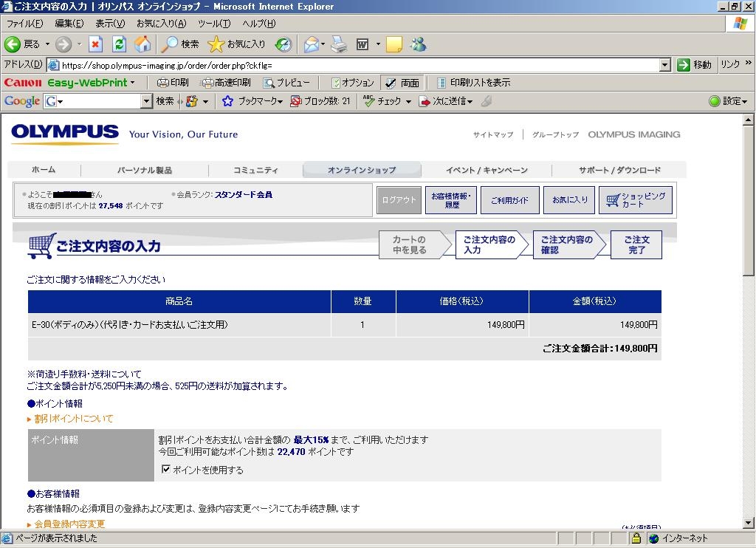Click the View Cart step (カートの中を見る)
Viewport: 756px width, 548px height.
(415, 244)
